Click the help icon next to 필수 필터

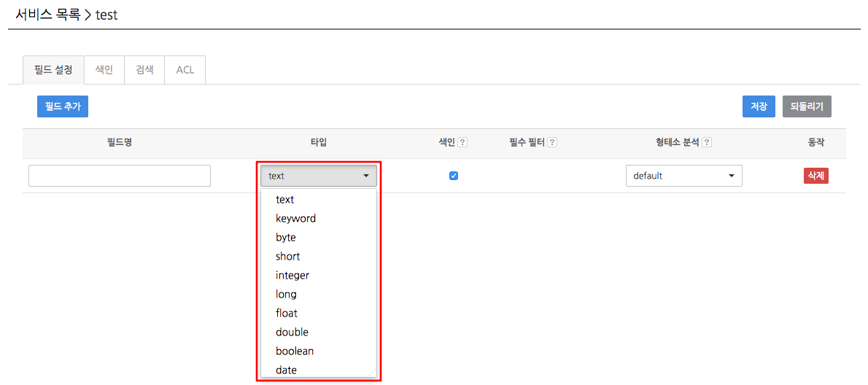coord(552,143)
